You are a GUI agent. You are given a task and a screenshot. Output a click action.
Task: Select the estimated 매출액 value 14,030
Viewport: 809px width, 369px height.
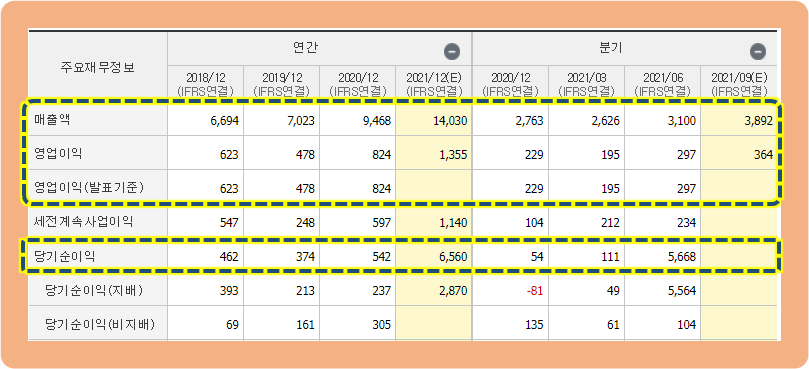tap(450, 122)
